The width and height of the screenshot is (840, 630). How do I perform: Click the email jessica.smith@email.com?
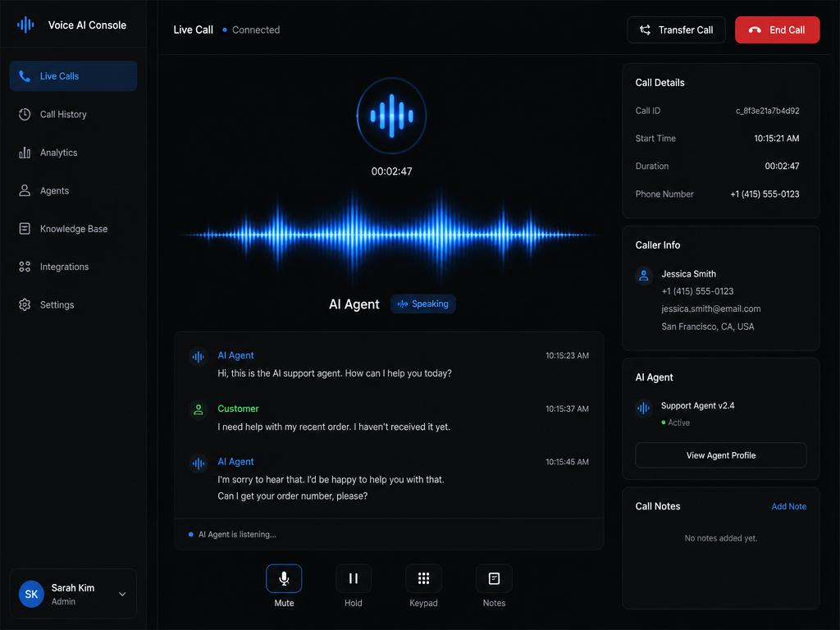[x=711, y=308]
